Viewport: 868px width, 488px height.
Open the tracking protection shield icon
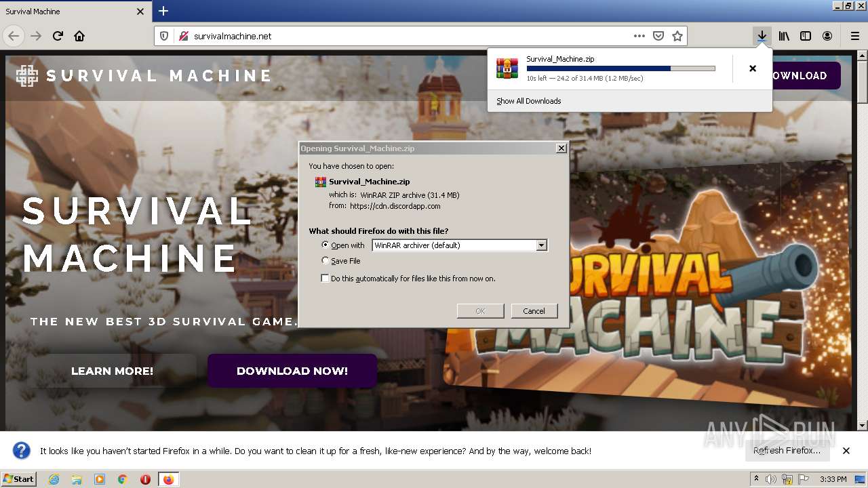[163, 36]
